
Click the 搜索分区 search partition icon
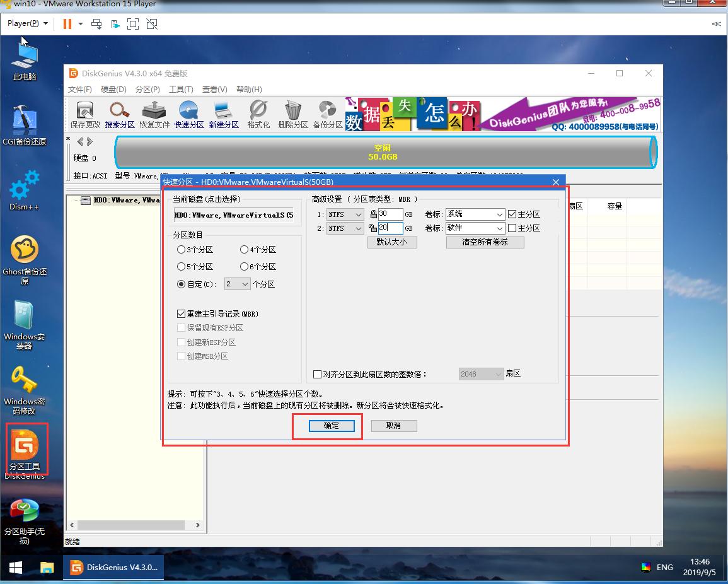click(x=120, y=114)
